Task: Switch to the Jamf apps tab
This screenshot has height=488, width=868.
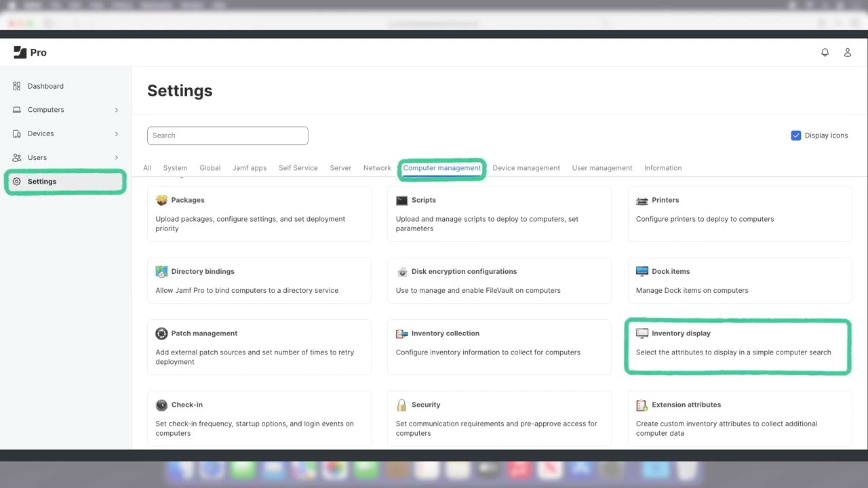Action: click(x=250, y=168)
